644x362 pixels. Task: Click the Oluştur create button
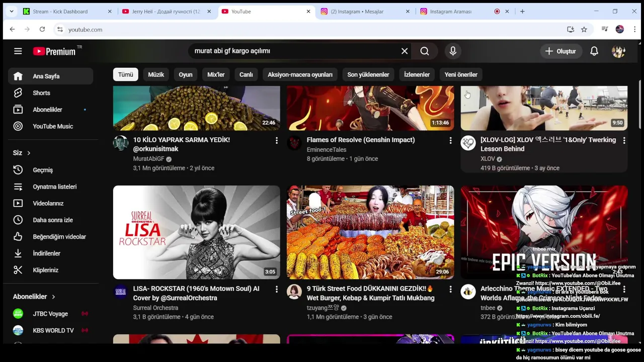tap(560, 51)
